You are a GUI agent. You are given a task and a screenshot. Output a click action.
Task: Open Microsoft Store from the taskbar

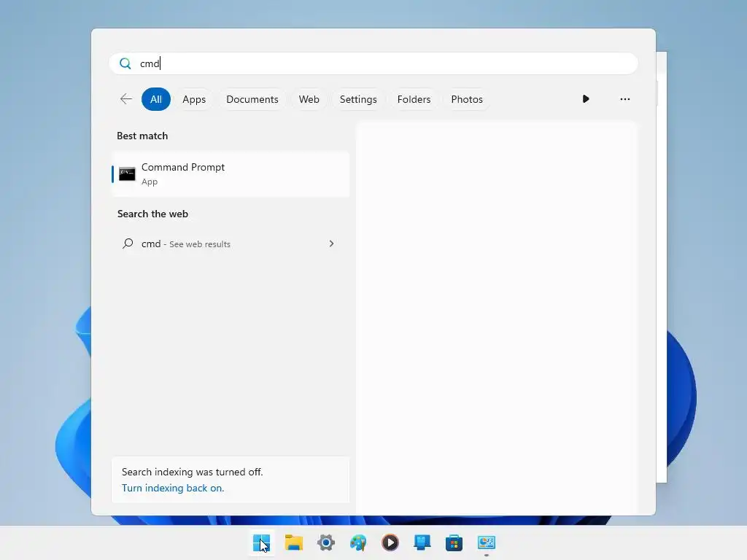click(x=454, y=542)
